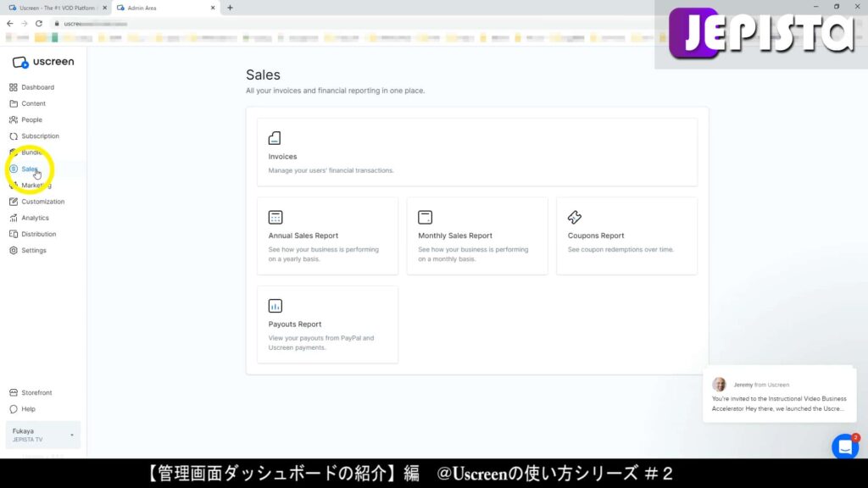Close the Uscreen VOD Platform tab
This screenshot has height=488, width=868.
pos(104,8)
